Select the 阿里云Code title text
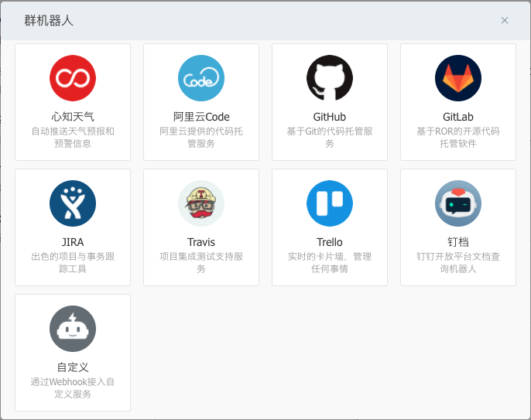 pyautogui.click(x=201, y=117)
